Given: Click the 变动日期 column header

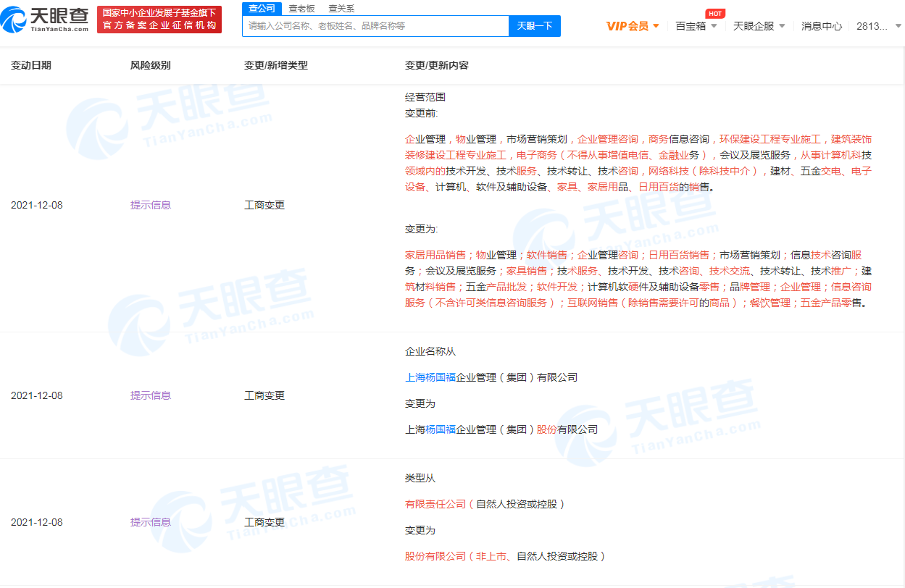Looking at the screenshot, I should point(31,65).
